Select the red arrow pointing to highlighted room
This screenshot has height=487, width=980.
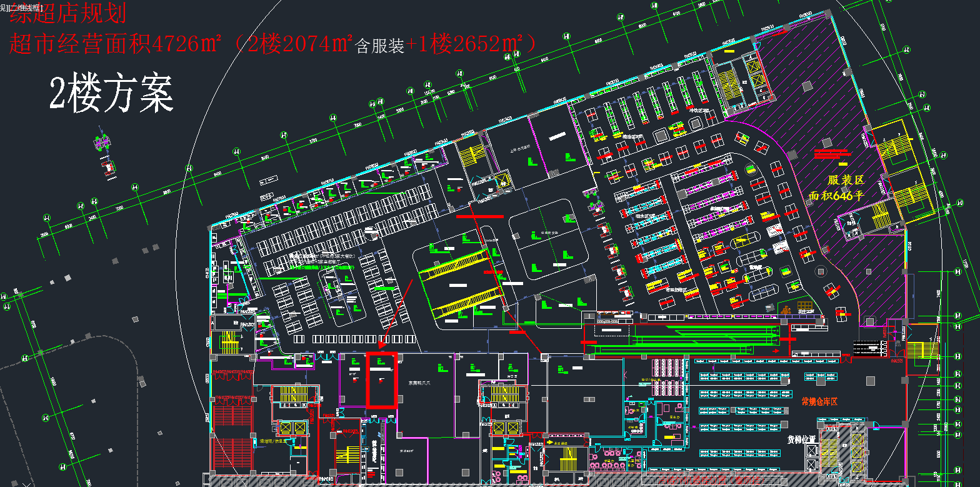[x=395, y=314]
